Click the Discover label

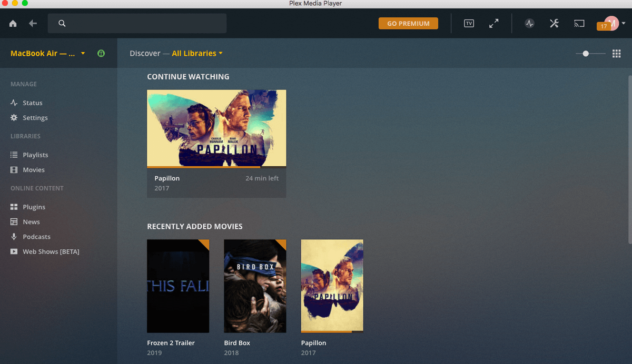coord(145,53)
